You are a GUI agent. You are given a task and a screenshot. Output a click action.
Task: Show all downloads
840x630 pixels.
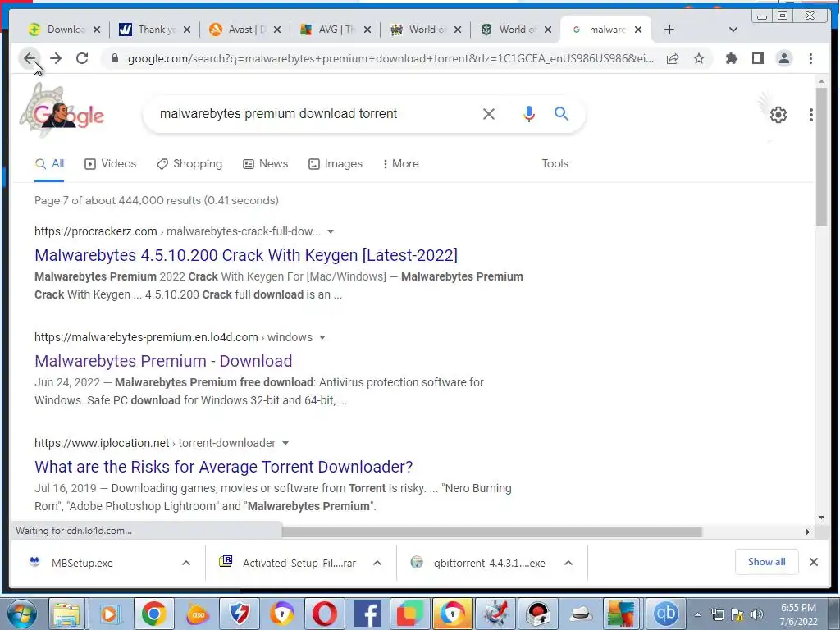pos(767,561)
